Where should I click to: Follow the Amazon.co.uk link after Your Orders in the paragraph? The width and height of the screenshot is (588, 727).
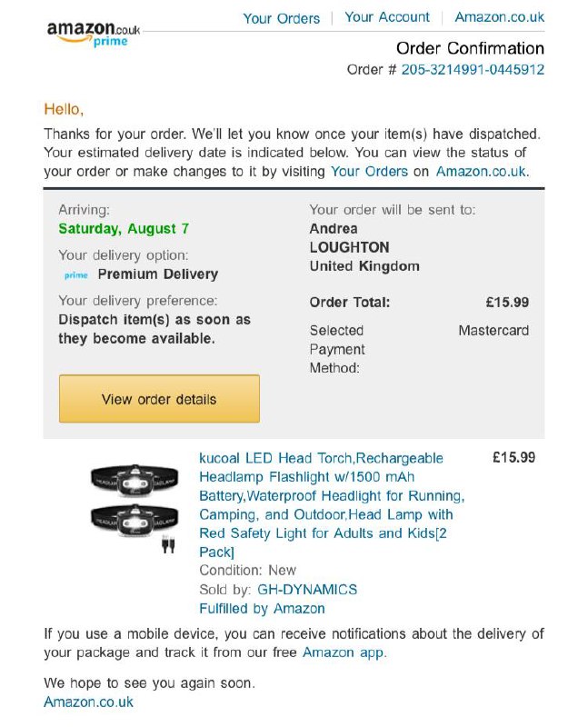click(x=481, y=171)
